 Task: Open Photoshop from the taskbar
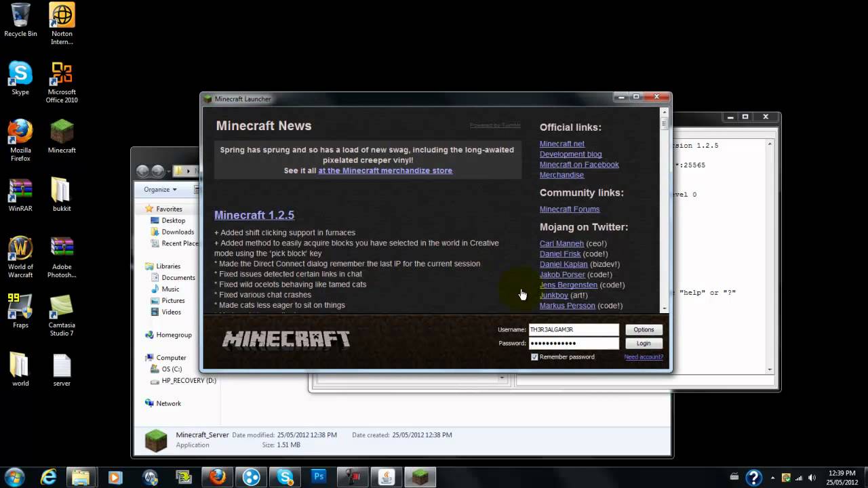[x=319, y=477]
